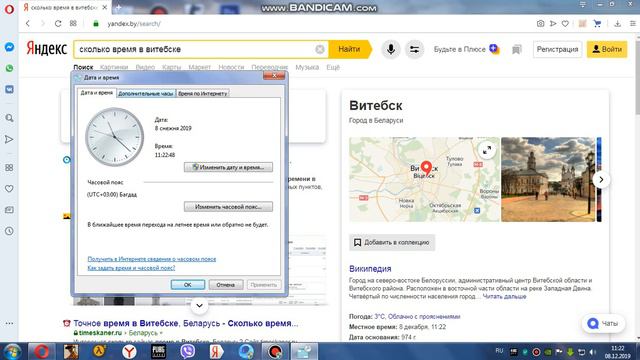The image size is (640, 360).
Task: Open the Будьте в Плюсе link
Action: [x=466, y=49]
